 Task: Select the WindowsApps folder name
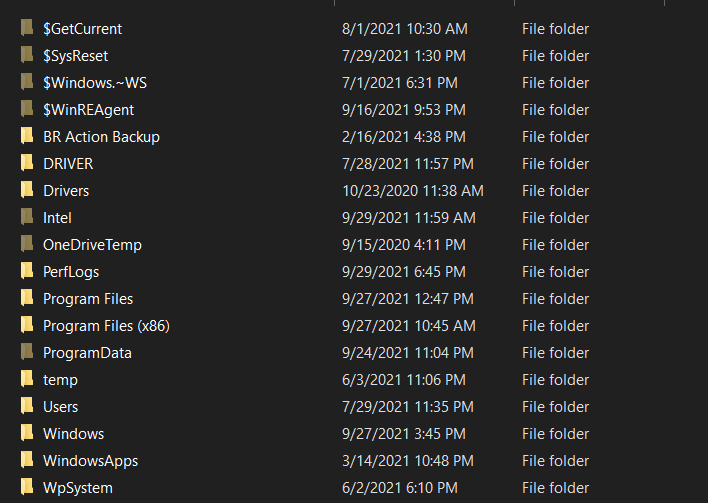pos(90,461)
